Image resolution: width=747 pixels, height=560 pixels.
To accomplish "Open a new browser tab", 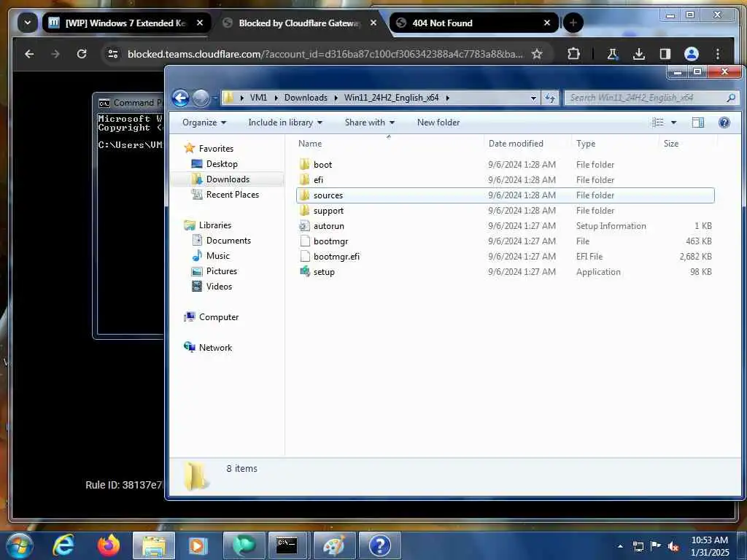I will click(x=573, y=23).
